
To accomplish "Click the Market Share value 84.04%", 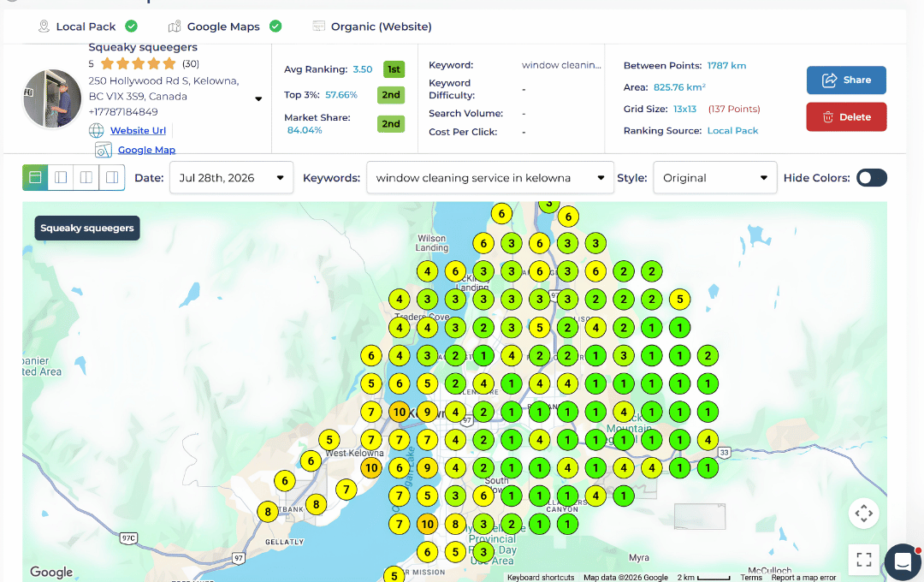I will 305,130.
